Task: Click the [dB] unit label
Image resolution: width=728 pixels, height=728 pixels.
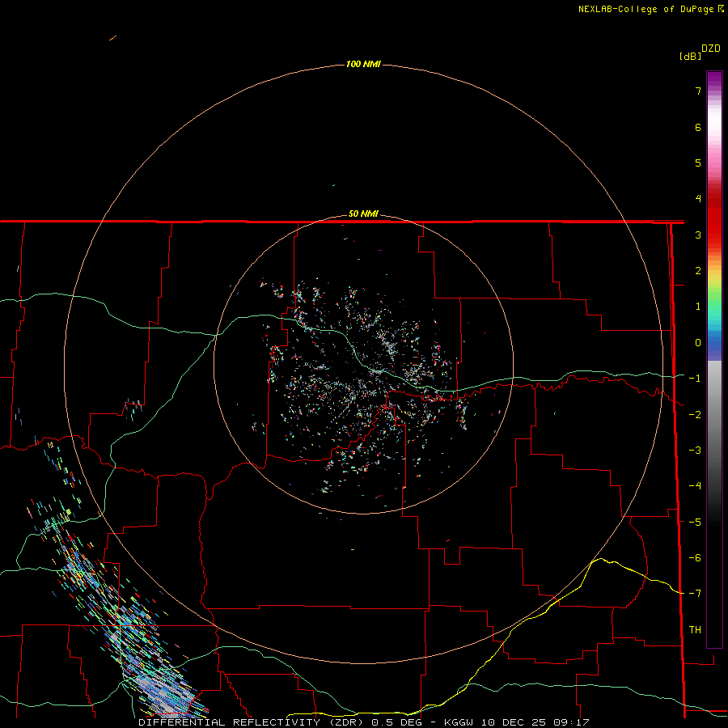Action: tap(690, 57)
